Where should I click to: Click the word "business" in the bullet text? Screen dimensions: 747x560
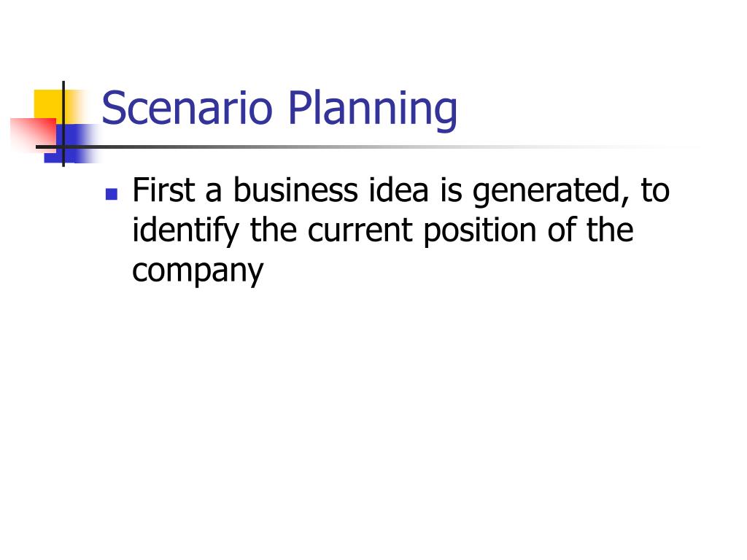(295, 190)
